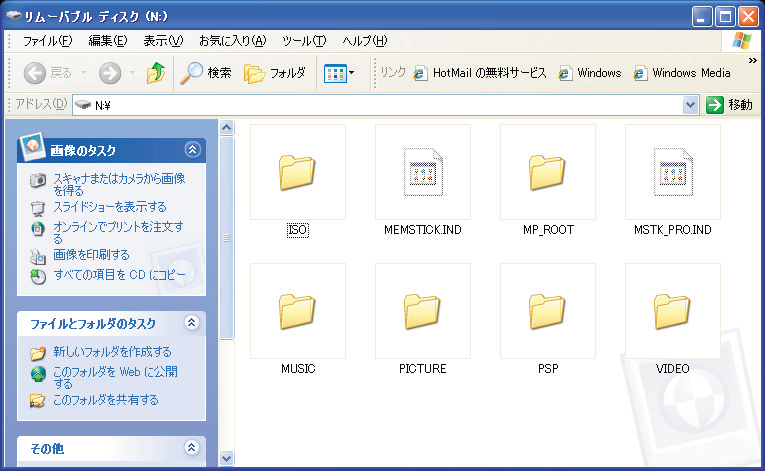Click the views grid icon
Viewport: 765px width, 471px height.
click(x=335, y=74)
